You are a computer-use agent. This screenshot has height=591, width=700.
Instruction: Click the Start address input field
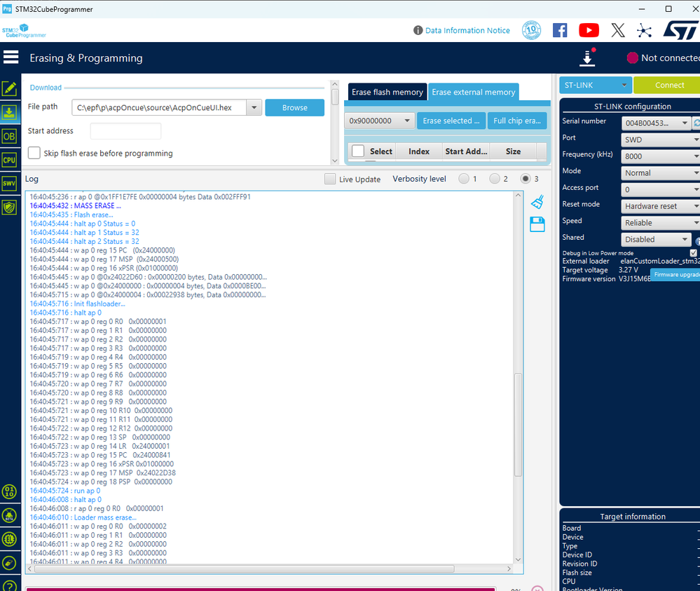[x=125, y=131]
